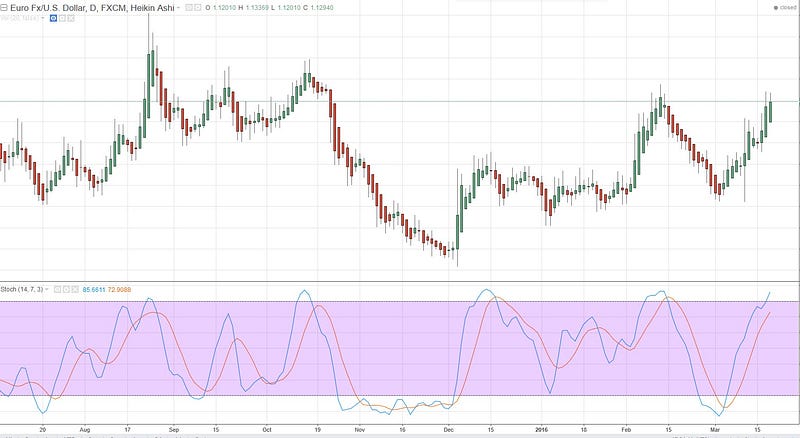Expand dropdown arrow next to Stoch (14, 7, 3)
Image resolution: width=800 pixels, height=438 pixels.
point(47,289)
